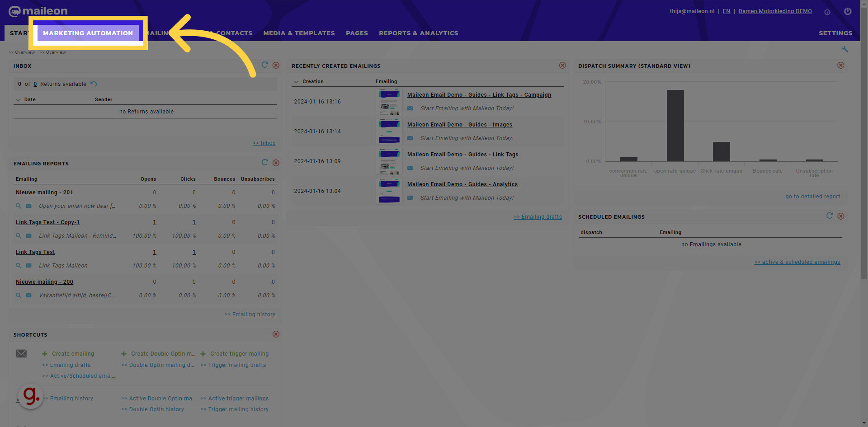Click the Click rate unique bar in chart

(x=721, y=151)
